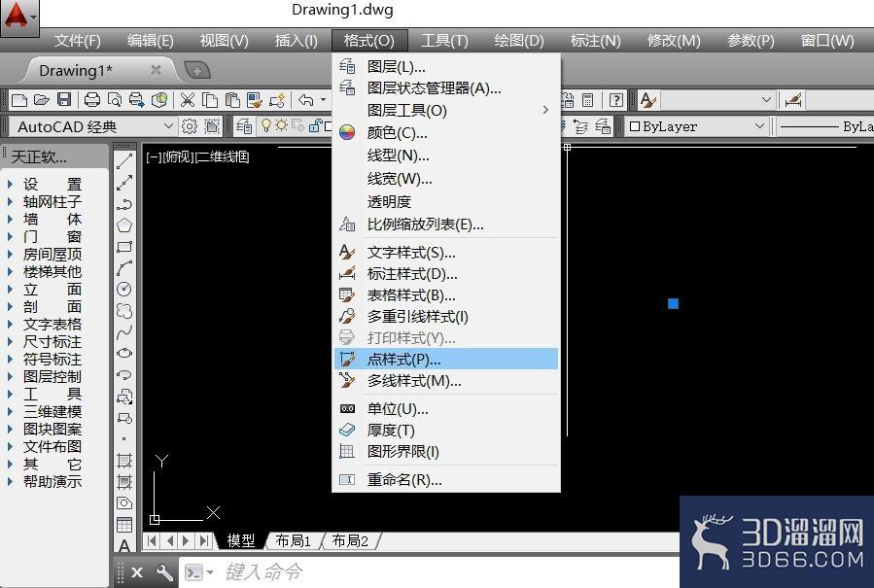
Task: Open Print Preview icon
Action: 115,100
